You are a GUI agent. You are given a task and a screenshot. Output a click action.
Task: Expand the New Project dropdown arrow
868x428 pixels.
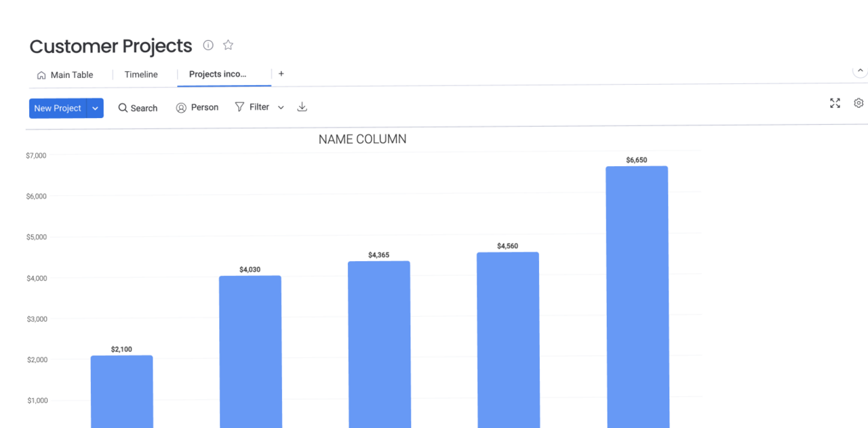coord(96,109)
